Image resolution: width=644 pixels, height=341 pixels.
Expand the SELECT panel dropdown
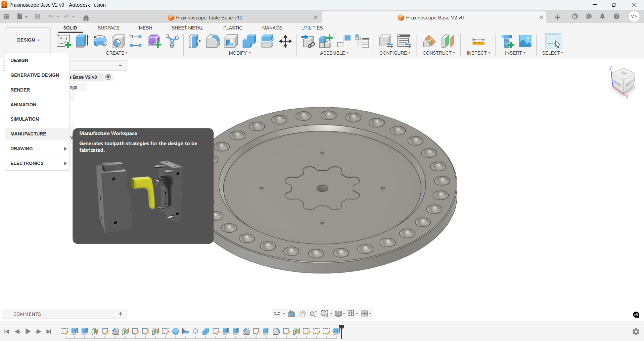[x=552, y=53]
